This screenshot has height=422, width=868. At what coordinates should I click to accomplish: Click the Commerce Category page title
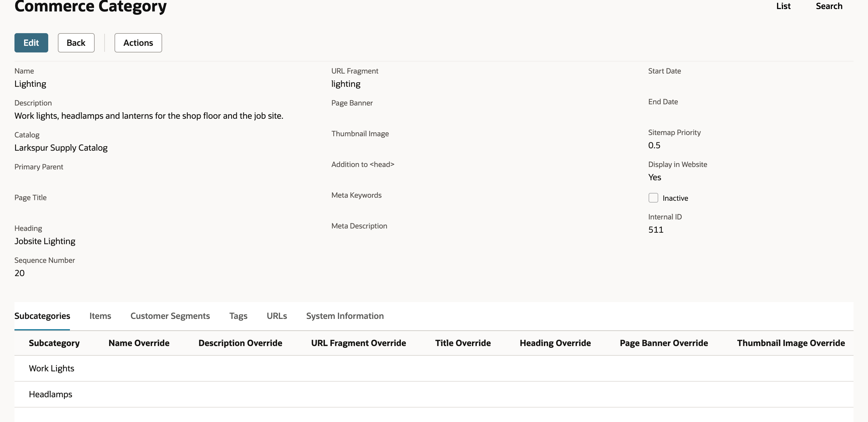[x=90, y=6]
